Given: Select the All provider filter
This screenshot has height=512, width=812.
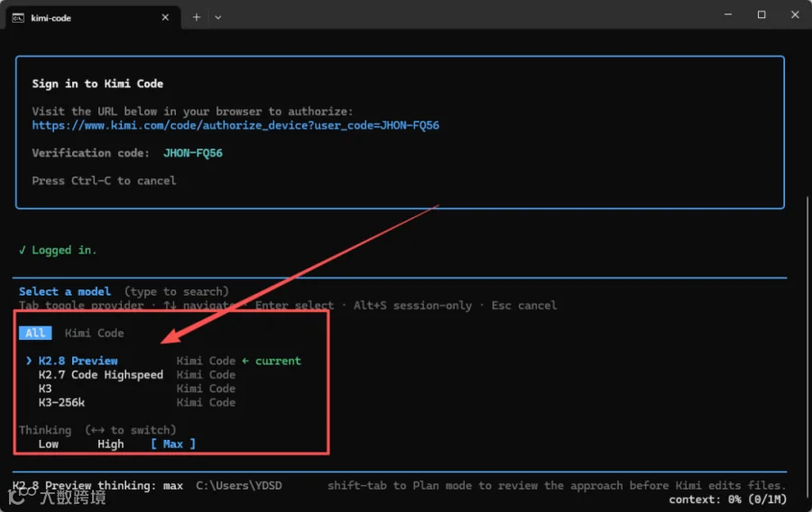Looking at the screenshot, I should coord(35,333).
